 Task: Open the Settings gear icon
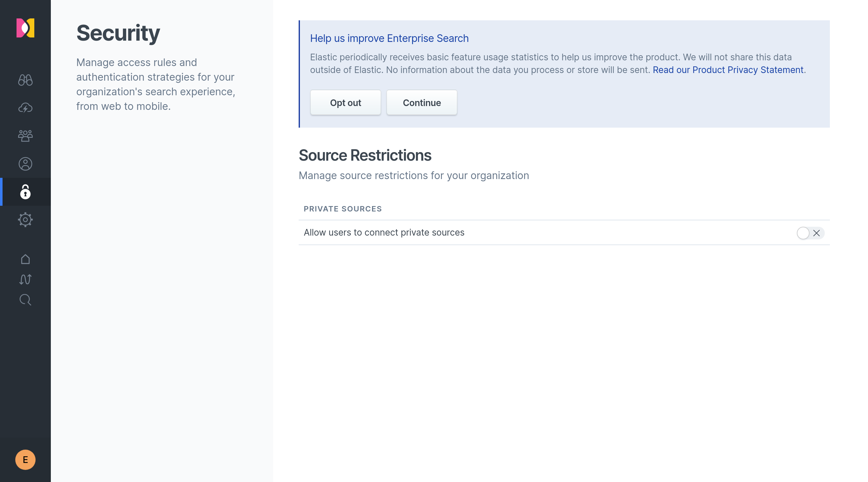click(x=25, y=220)
